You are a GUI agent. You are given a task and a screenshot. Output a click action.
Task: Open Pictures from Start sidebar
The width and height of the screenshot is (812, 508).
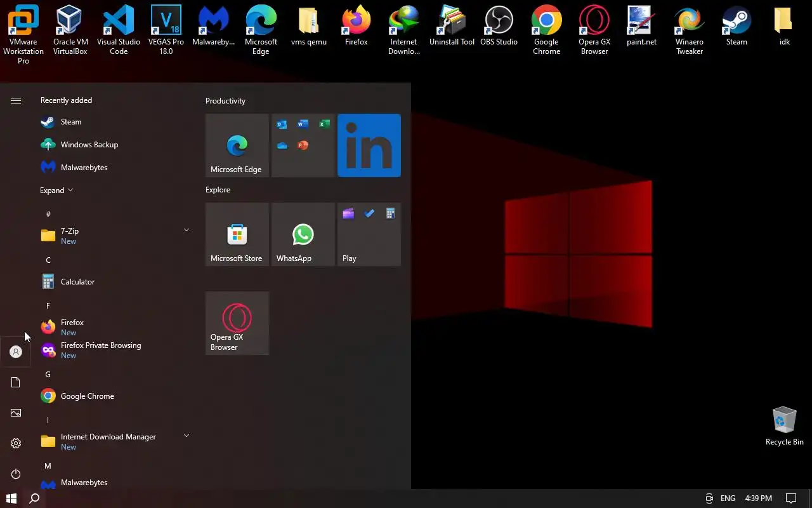pos(16,413)
